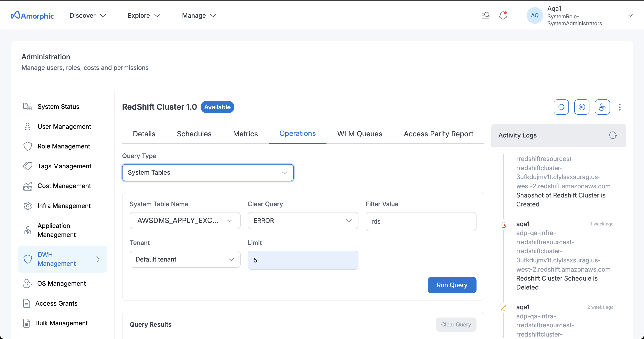Image resolution: width=644 pixels, height=339 pixels.
Task: Expand the DWH Management chevron arrow
Action: [98, 259]
